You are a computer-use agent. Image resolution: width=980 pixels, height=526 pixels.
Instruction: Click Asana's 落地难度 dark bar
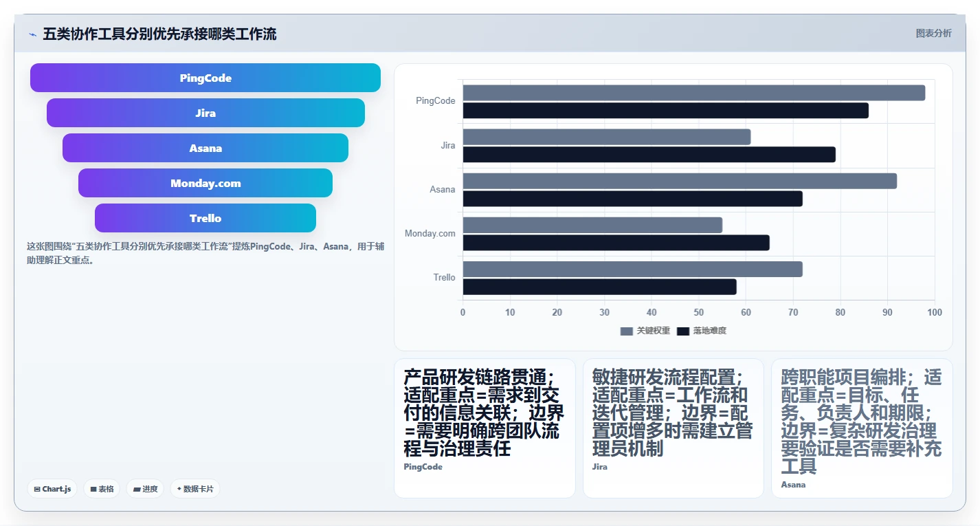point(633,199)
